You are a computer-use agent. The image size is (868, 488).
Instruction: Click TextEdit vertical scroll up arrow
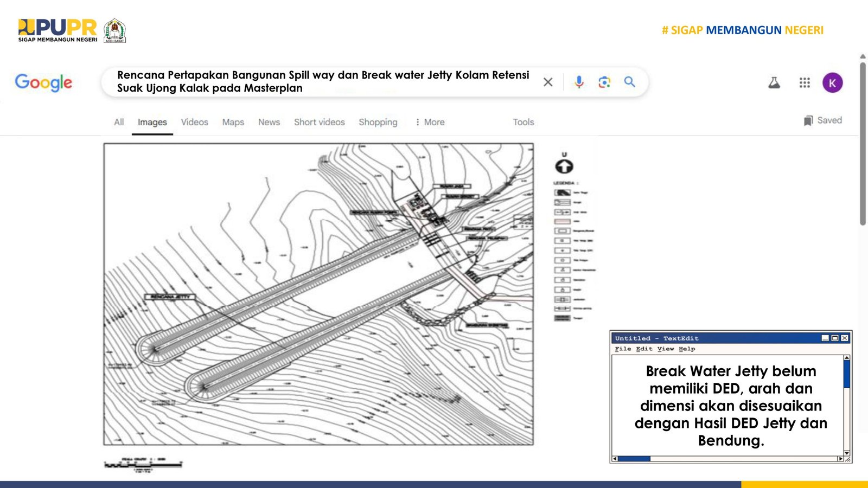point(847,358)
